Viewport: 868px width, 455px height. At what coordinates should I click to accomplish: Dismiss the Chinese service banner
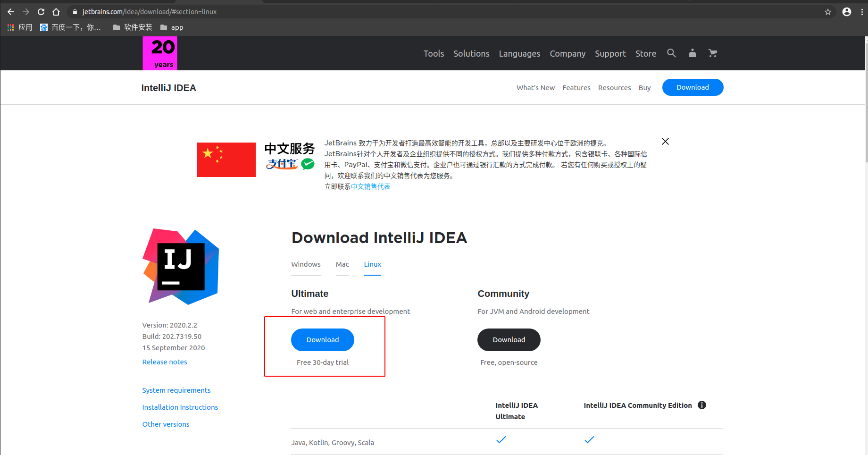coord(665,141)
